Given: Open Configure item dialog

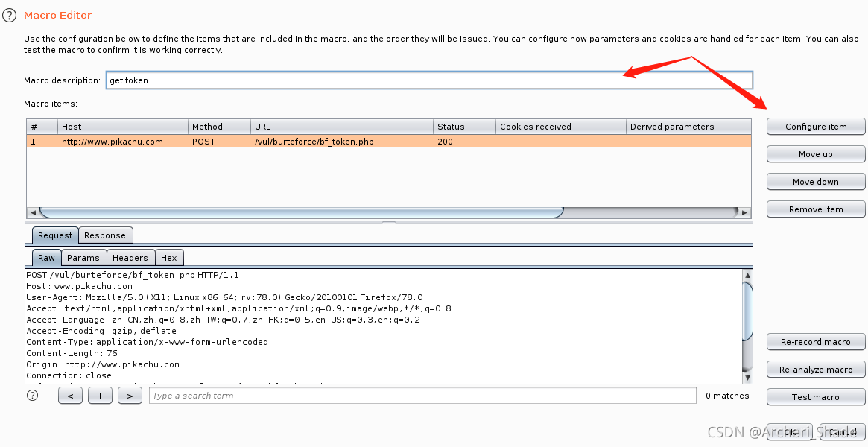Looking at the screenshot, I should (x=816, y=127).
